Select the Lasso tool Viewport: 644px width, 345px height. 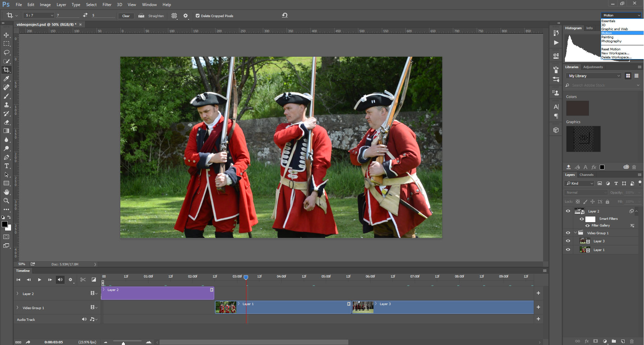6,52
